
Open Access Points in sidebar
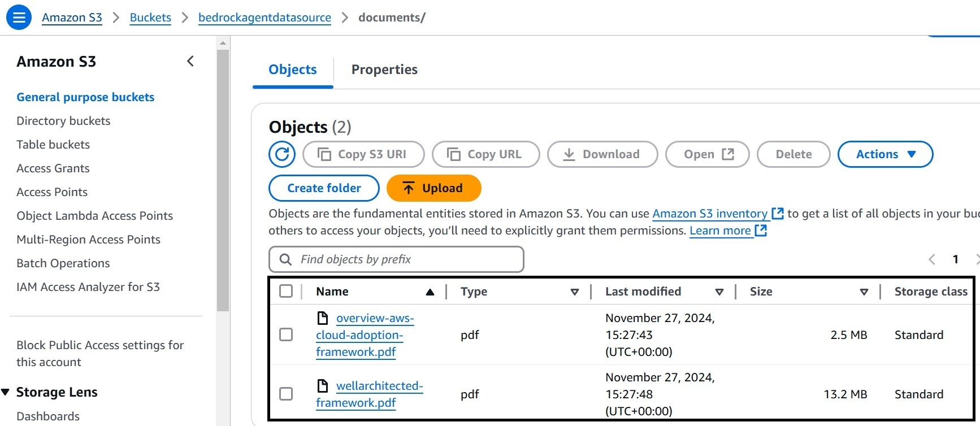[x=52, y=192]
